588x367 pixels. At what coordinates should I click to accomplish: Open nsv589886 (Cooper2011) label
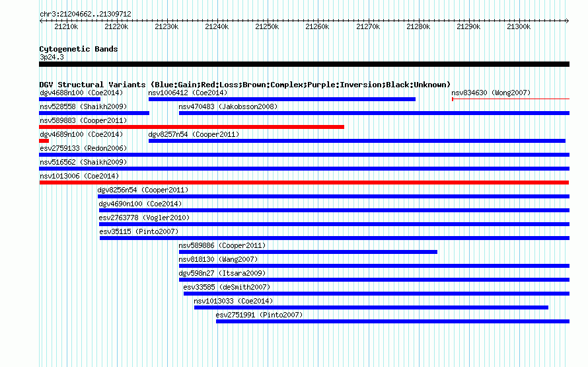tap(222, 245)
